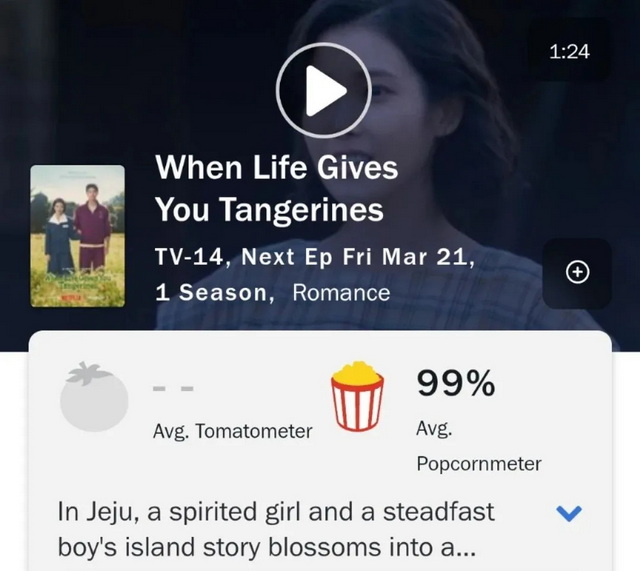Open the show poster thumbnail
The image size is (640, 571).
tap(78, 236)
